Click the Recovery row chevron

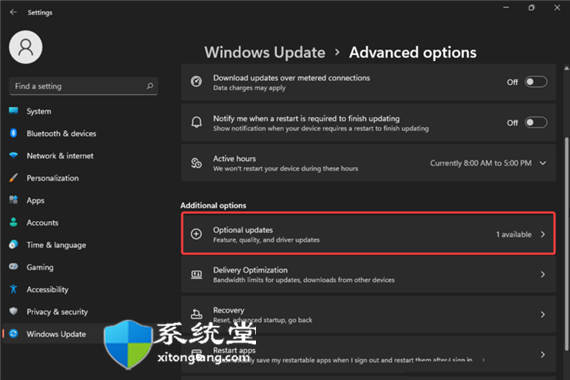click(543, 314)
